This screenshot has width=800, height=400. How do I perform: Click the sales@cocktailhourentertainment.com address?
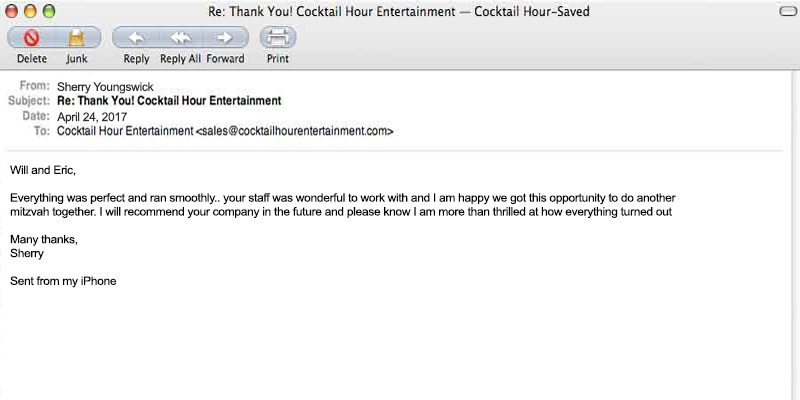coord(294,131)
